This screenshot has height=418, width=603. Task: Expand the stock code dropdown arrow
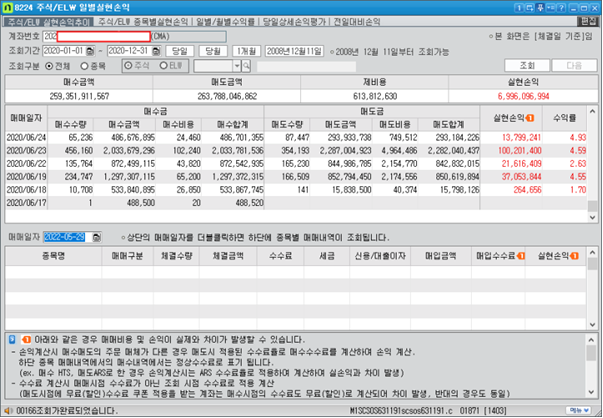point(237,66)
